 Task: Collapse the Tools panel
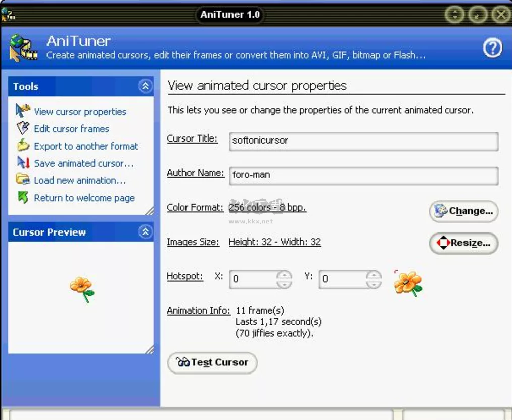(145, 86)
